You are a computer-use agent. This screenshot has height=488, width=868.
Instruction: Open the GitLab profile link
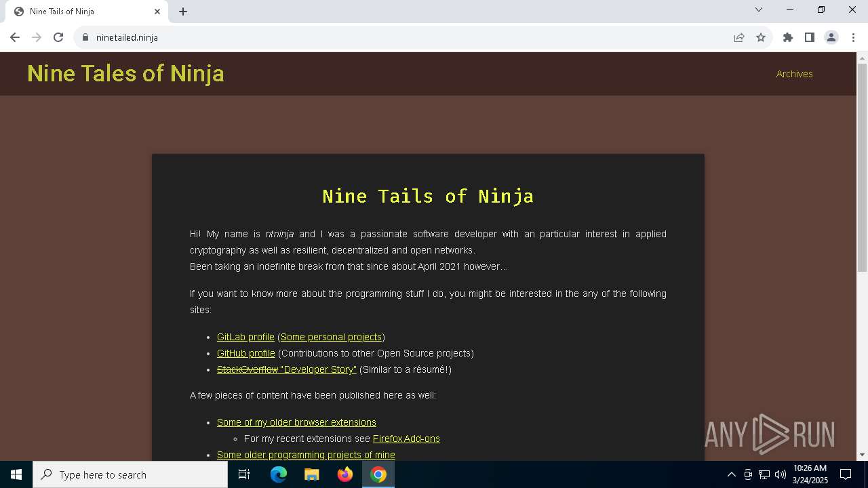click(245, 337)
